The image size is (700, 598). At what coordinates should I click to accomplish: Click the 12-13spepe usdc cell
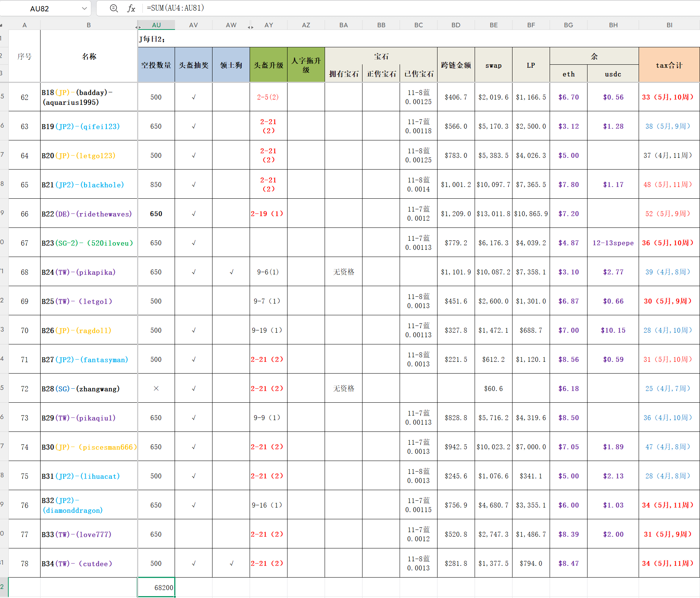click(x=613, y=243)
